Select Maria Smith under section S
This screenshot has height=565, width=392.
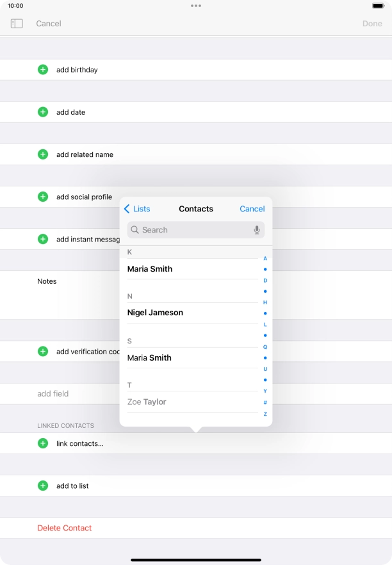pos(150,358)
